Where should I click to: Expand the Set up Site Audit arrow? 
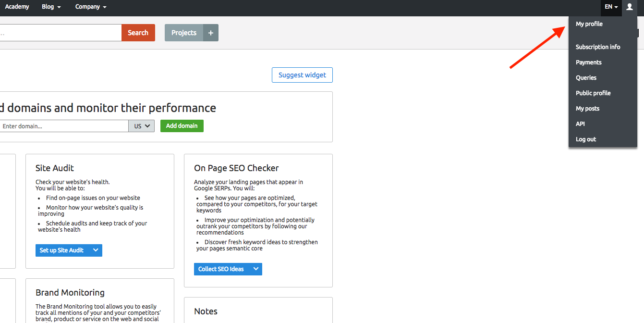(95, 250)
